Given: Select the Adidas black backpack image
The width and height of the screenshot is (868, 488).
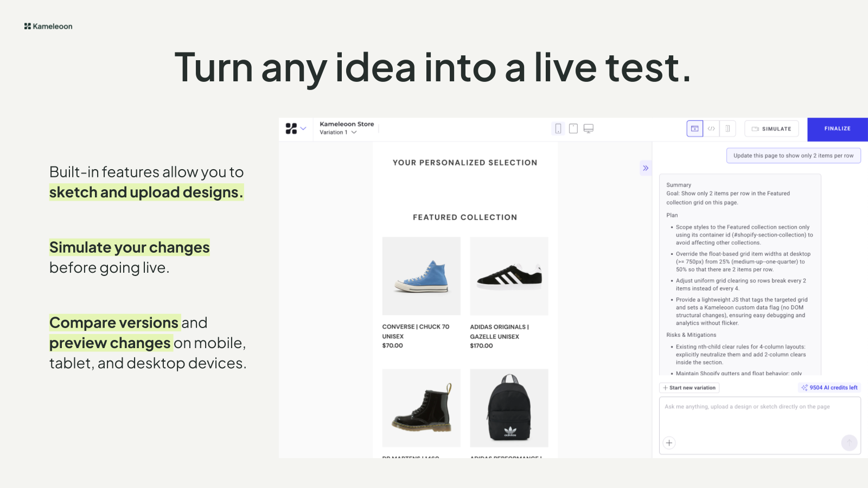Looking at the screenshot, I should click(509, 408).
